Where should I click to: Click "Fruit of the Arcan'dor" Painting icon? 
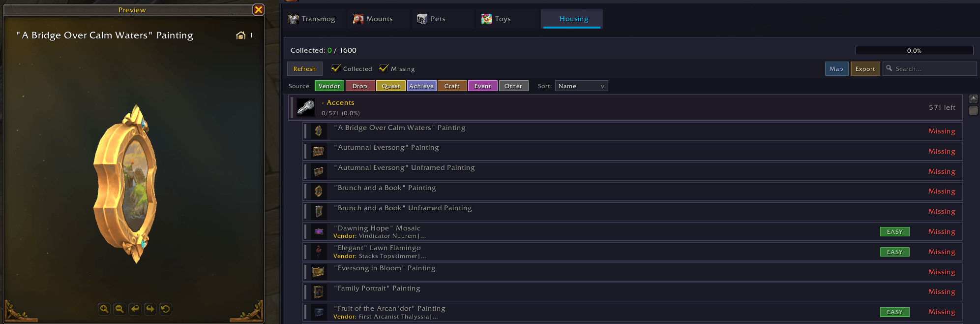pos(318,312)
